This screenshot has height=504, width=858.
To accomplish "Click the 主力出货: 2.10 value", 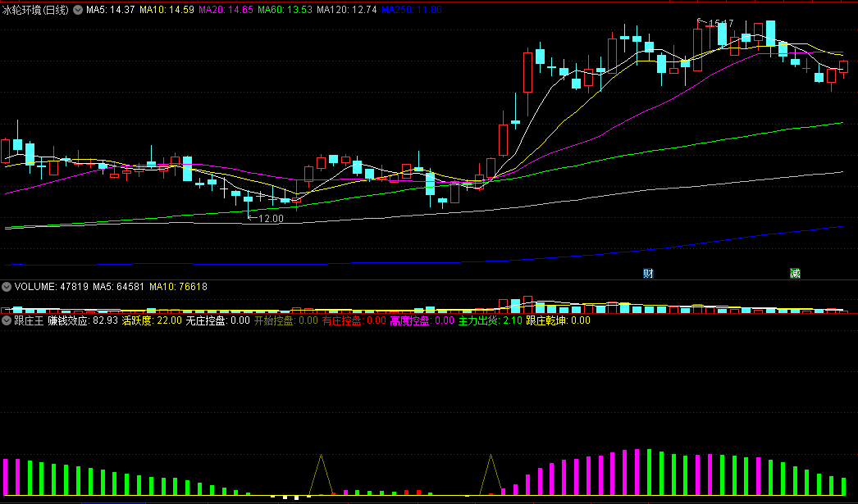I will pos(490,320).
